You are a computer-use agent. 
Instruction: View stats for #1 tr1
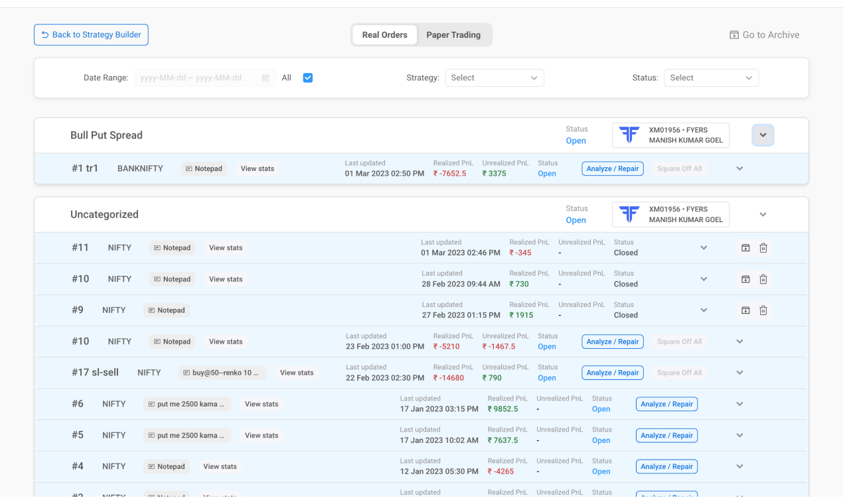[258, 168]
